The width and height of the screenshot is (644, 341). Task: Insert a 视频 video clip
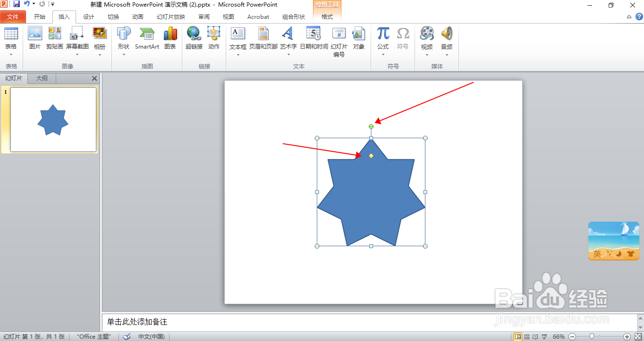pos(427,34)
